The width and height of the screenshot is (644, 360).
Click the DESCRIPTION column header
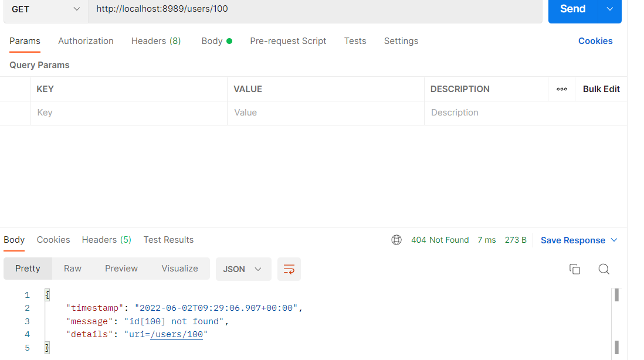[460, 89]
